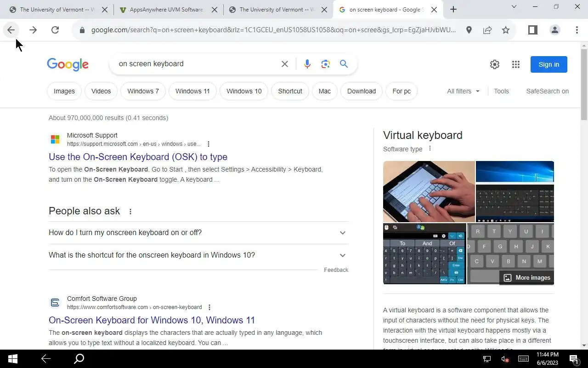588x368 pixels.
Task: Clear the search box text with X
Action: click(285, 64)
